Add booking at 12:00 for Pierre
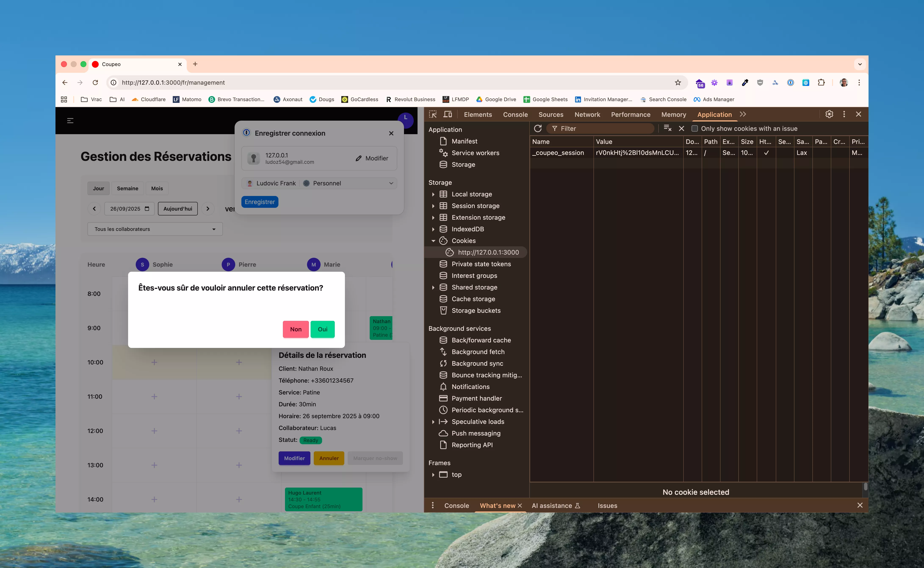This screenshot has width=924, height=568. 239,431
